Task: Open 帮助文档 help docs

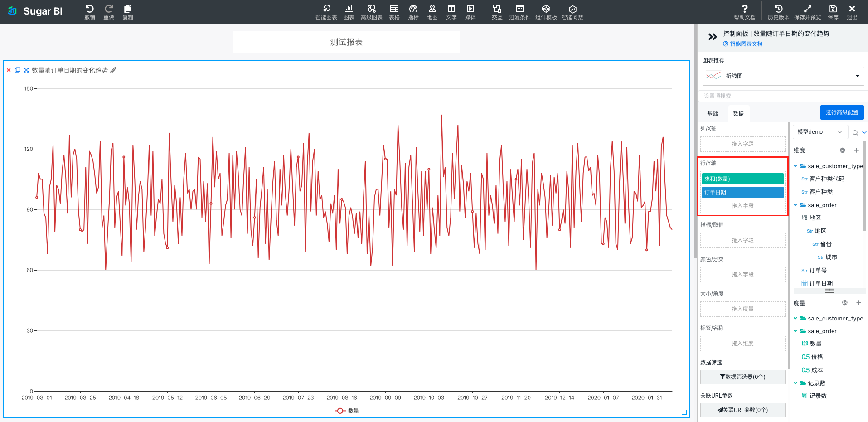Action: tap(745, 12)
